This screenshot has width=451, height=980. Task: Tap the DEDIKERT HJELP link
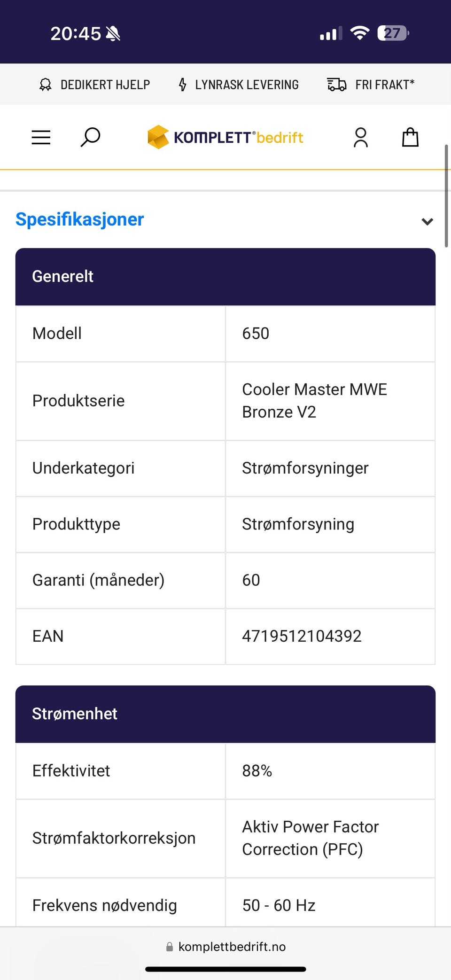coord(105,85)
